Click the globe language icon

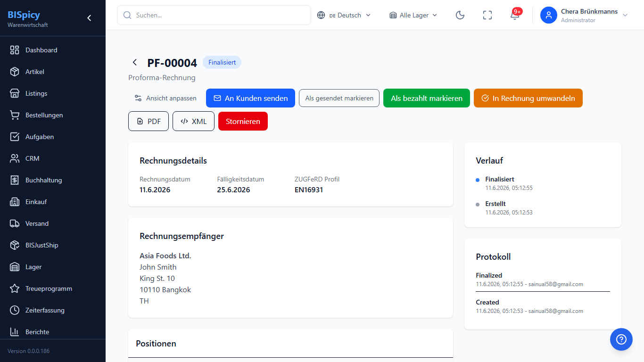321,15
